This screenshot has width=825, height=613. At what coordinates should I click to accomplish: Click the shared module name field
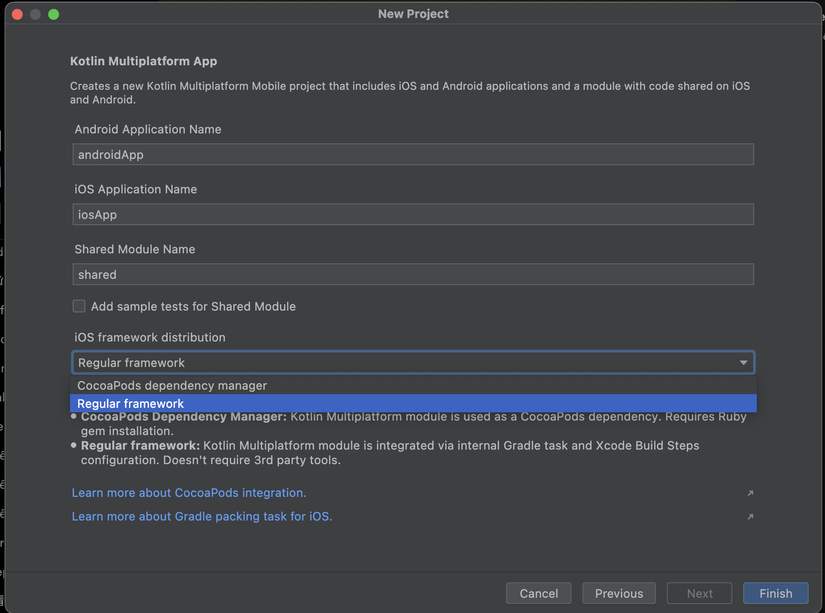[x=413, y=274]
